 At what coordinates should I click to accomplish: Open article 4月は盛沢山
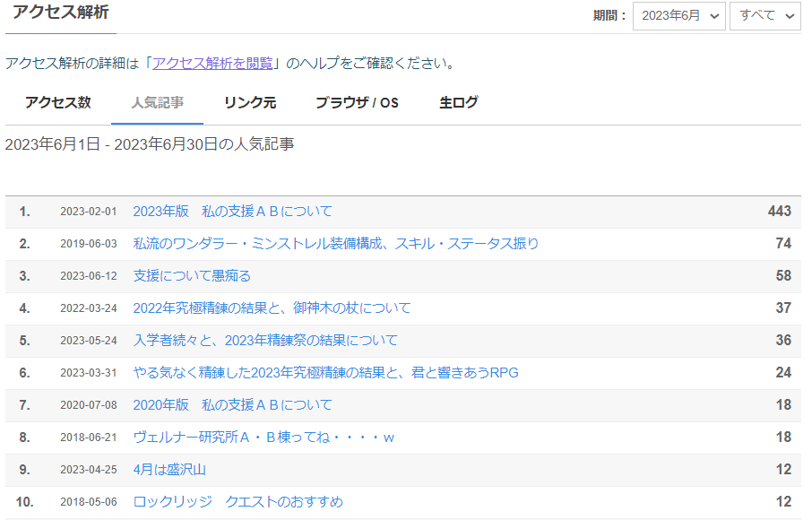169,469
